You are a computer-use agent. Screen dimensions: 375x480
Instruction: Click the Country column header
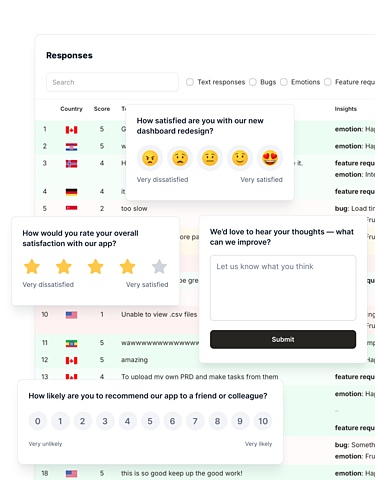71,109
